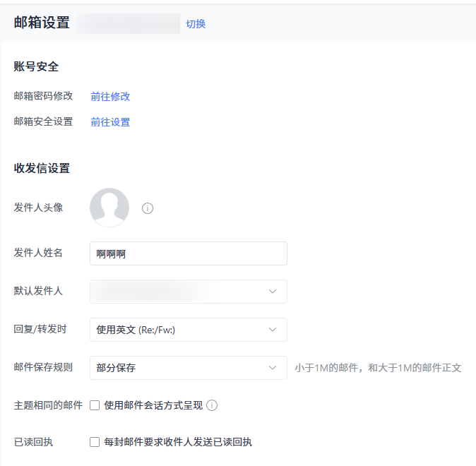Open the 默认发件人 dropdown

click(189, 292)
